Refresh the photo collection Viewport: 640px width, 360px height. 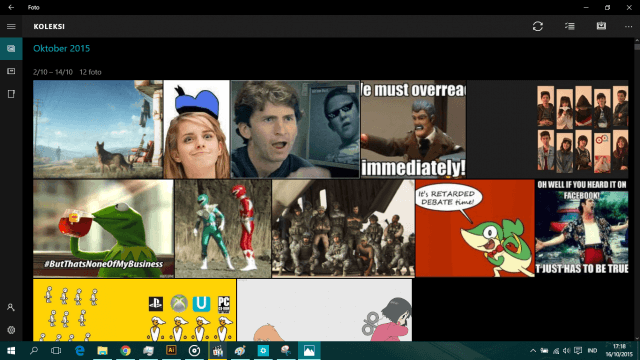[538, 27]
